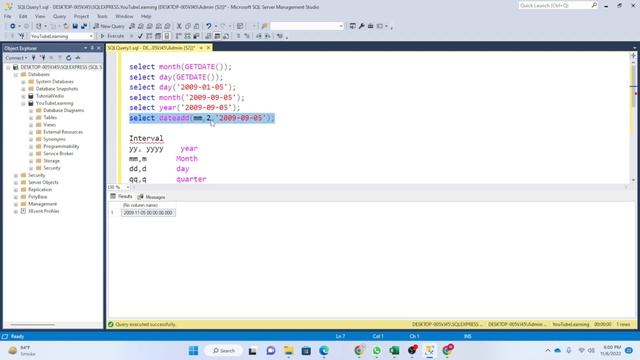Close the Object Explorer panel
This screenshot has width=640, height=360.
tap(99, 48)
